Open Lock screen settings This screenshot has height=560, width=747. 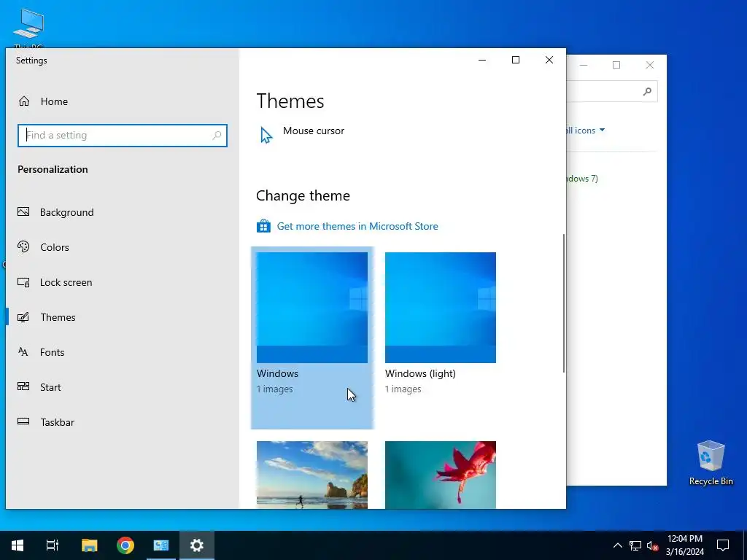tap(123, 282)
